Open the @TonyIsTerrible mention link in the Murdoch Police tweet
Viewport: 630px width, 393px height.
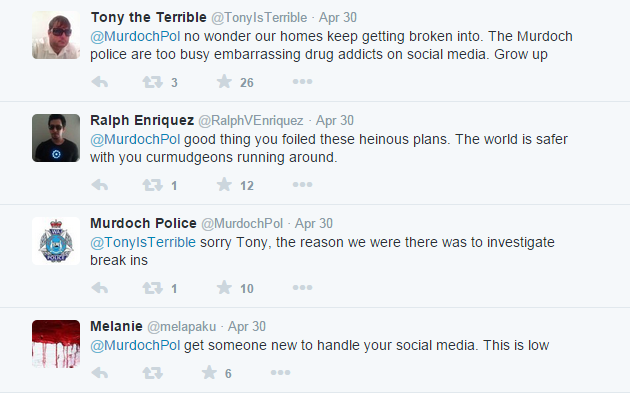(x=143, y=242)
